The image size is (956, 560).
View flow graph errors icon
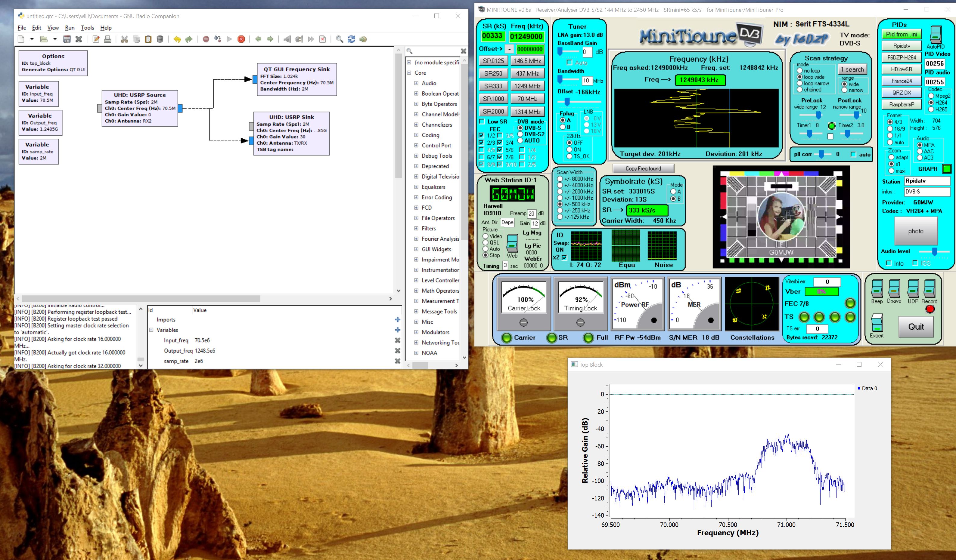pyautogui.click(x=206, y=39)
